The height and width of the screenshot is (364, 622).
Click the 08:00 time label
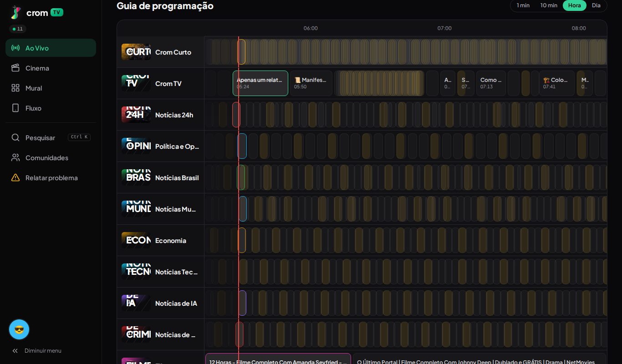(579, 28)
